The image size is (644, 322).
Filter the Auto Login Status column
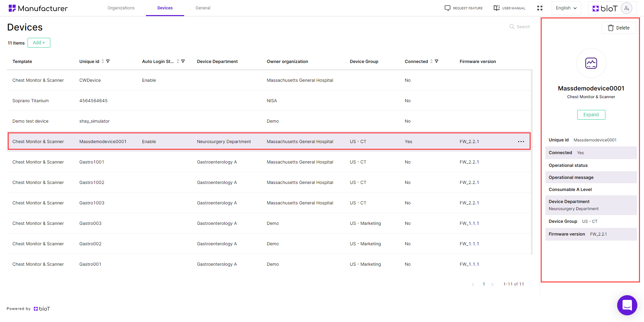[x=183, y=61]
